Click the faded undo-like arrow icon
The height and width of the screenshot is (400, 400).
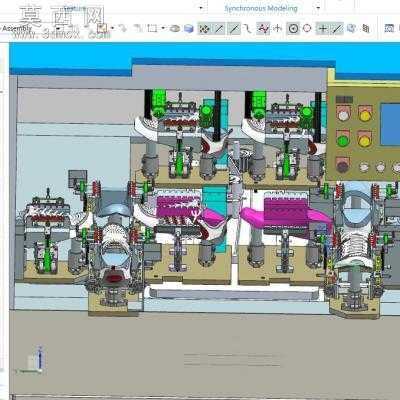point(123,28)
